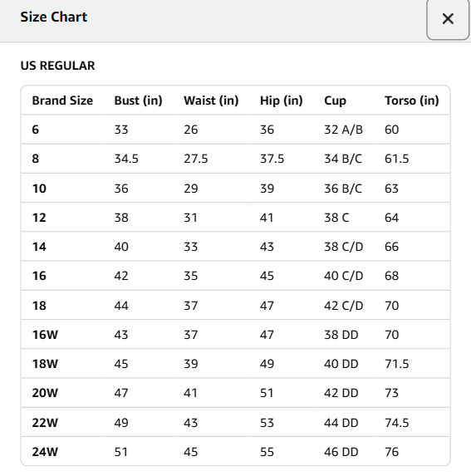Screen dimensions: 471x476
Task: Click the Torso (in) column header
Action: 412,101
